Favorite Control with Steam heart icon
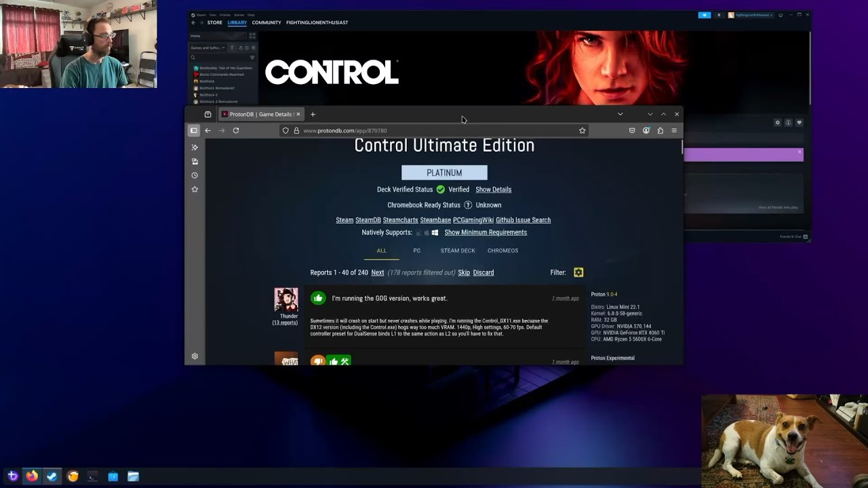 click(800, 123)
